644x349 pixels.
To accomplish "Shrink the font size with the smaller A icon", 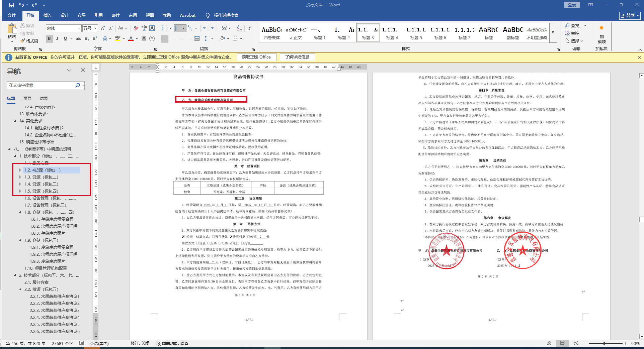I will tap(111, 28).
